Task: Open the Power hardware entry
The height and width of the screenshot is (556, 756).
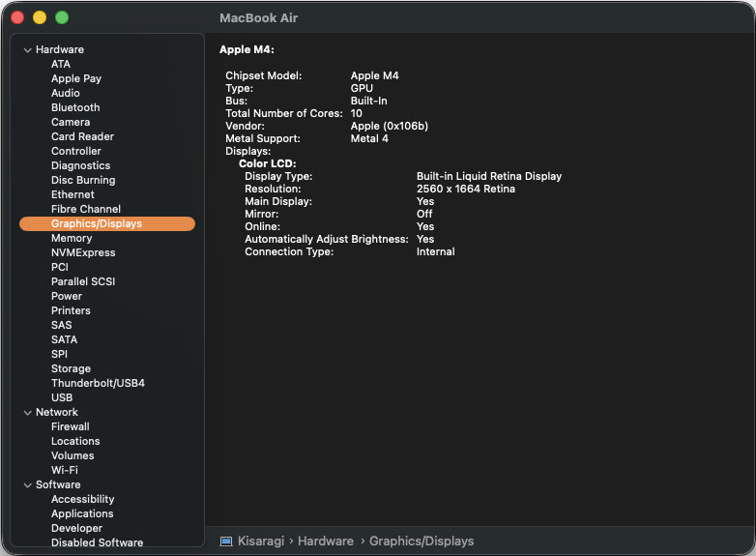Action: [67, 296]
